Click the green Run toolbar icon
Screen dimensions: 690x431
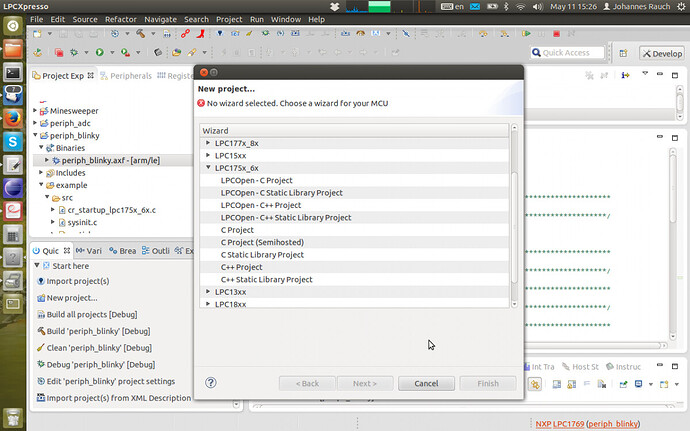tap(100, 52)
